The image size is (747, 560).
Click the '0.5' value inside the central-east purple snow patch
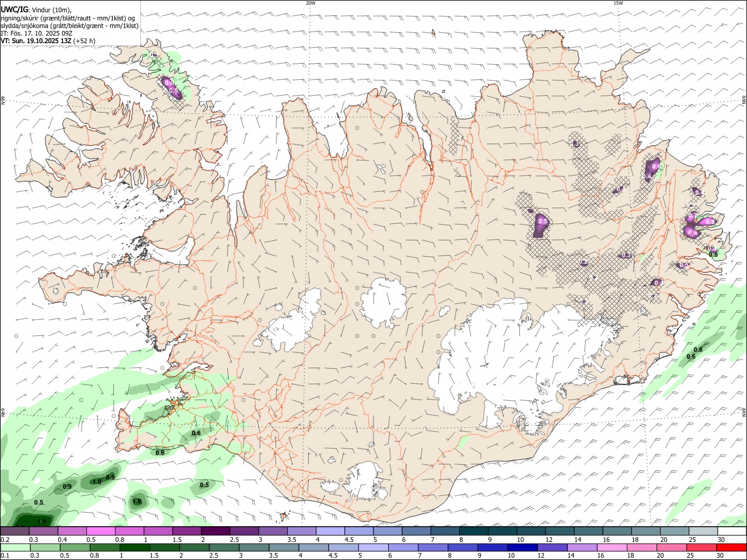(x=543, y=221)
